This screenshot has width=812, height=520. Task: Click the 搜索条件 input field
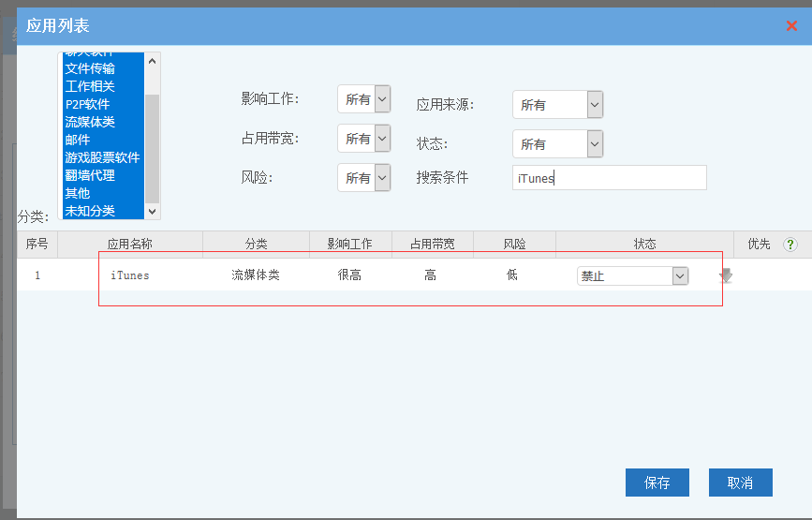[x=609, y=178]
